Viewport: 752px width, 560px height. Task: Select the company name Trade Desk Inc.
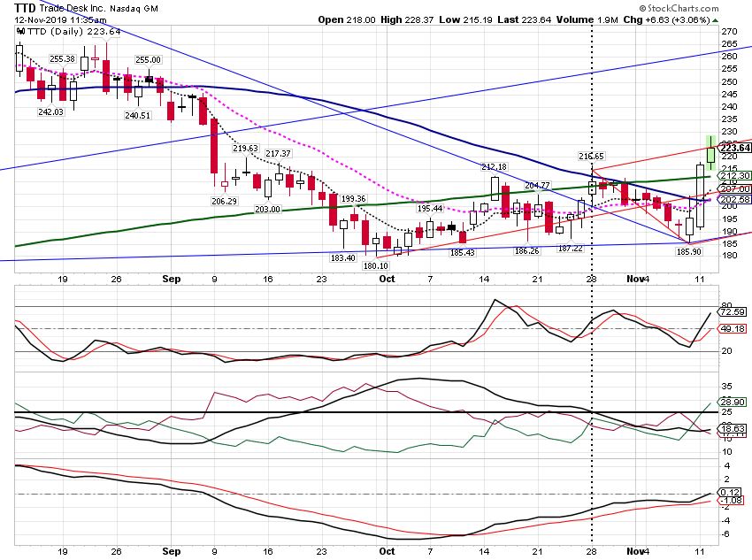73,8
